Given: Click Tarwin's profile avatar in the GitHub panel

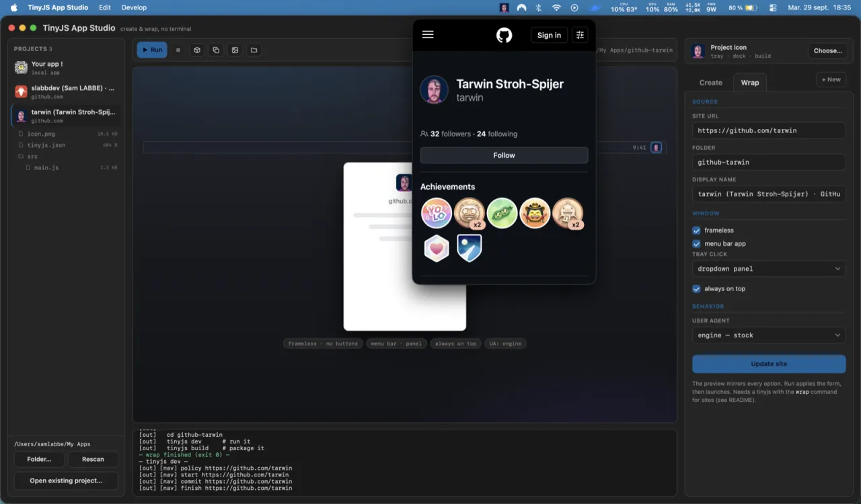Looking at the screenshot, I should (434, 89).
